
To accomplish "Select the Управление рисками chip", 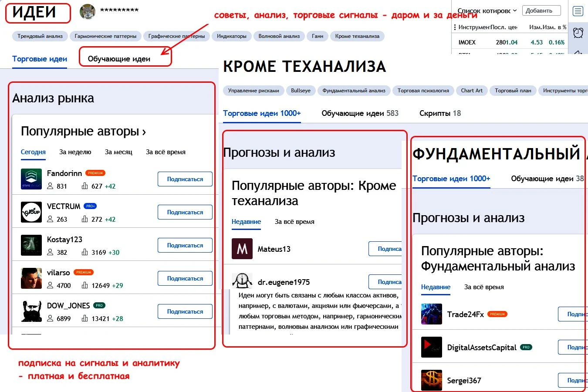I will 253,91.
